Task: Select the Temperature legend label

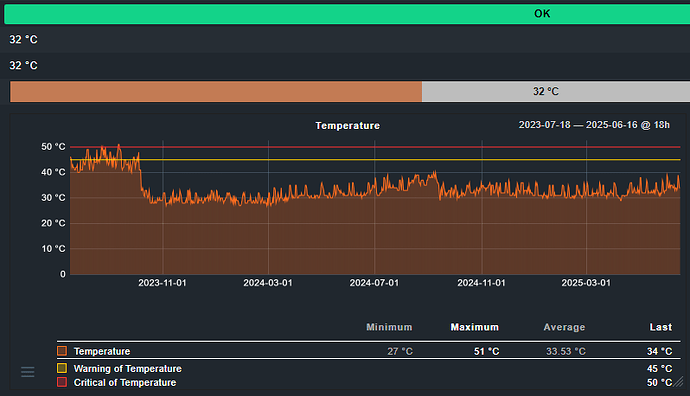Action: pos(102,351)
